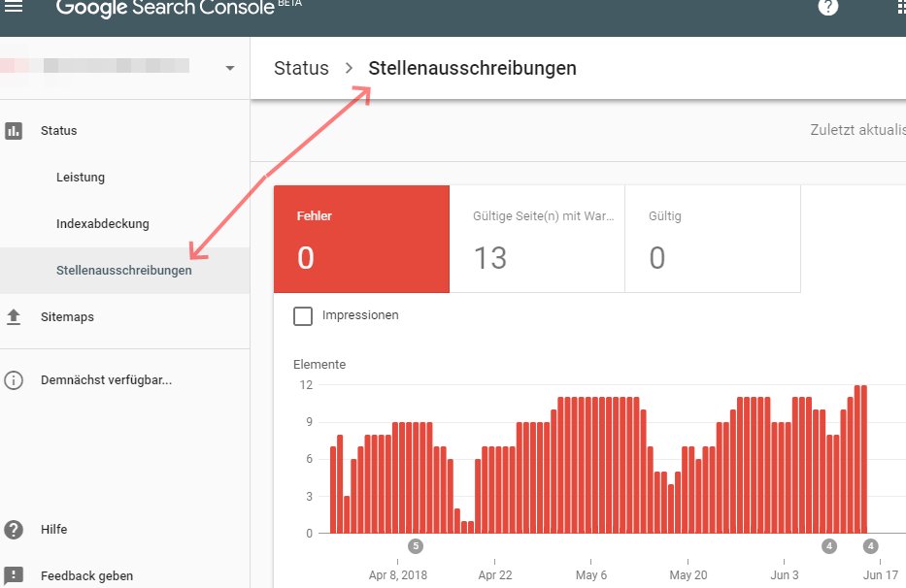The height and width of the screenshot is (588, 906).
Task: Toggle the Gültige Seite(n) mit Warnungen card
Action: 537,239
